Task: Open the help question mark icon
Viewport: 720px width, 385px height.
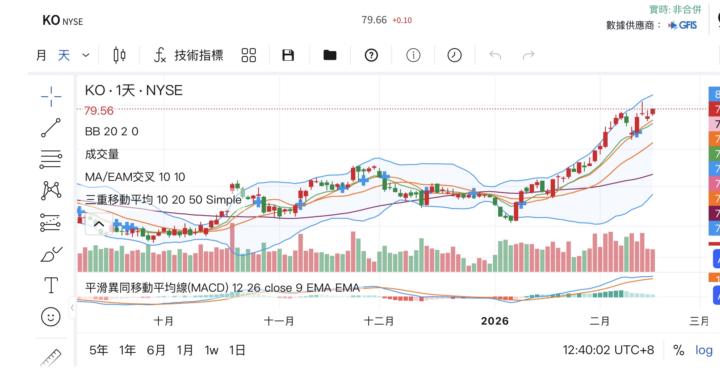Action: pos(371,56)
